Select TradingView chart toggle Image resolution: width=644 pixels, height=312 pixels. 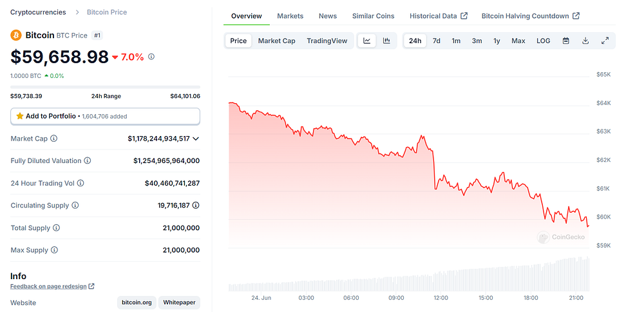tap(327, 41)
